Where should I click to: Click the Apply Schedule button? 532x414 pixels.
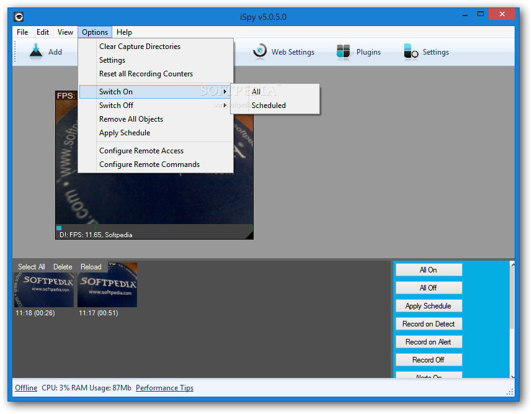tap(428, 306)
